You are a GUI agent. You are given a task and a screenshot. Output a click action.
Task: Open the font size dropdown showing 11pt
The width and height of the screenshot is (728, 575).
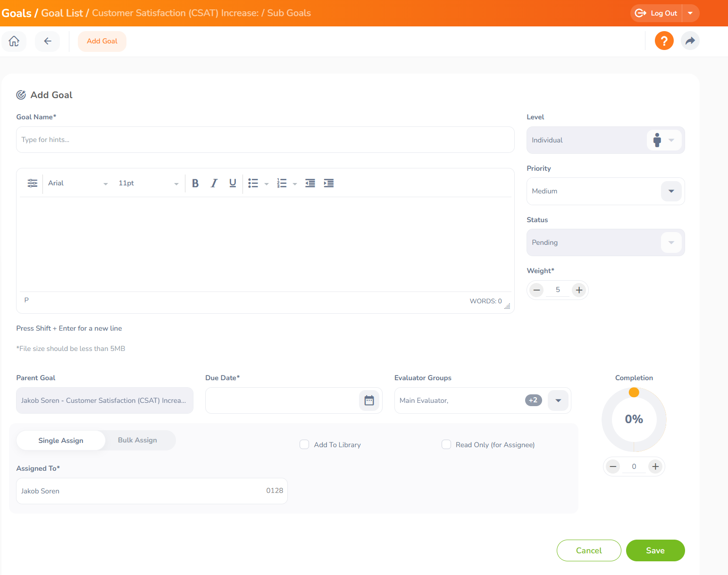[x=149, y=183]
